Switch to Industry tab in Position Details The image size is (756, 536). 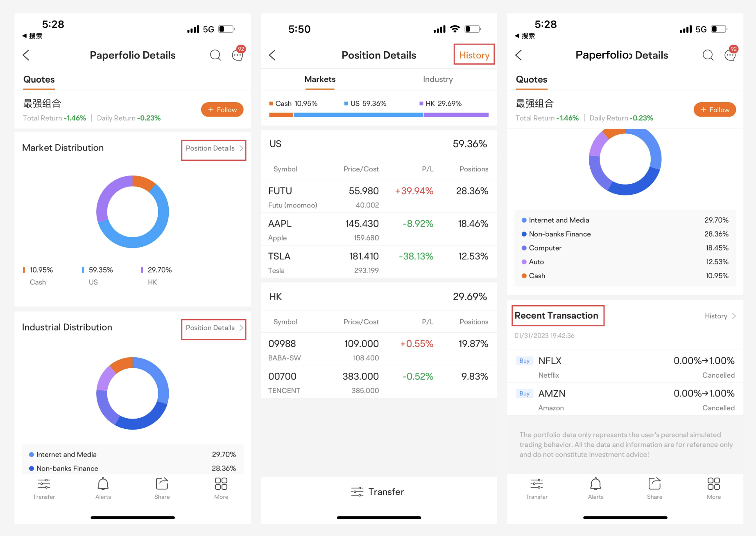(x=438, y=79)
